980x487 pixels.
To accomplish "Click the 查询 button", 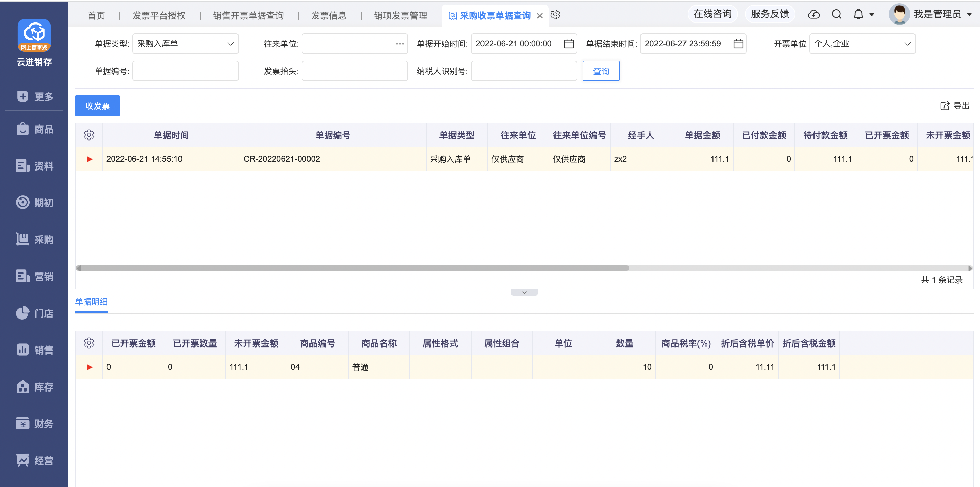I will 601,71.
